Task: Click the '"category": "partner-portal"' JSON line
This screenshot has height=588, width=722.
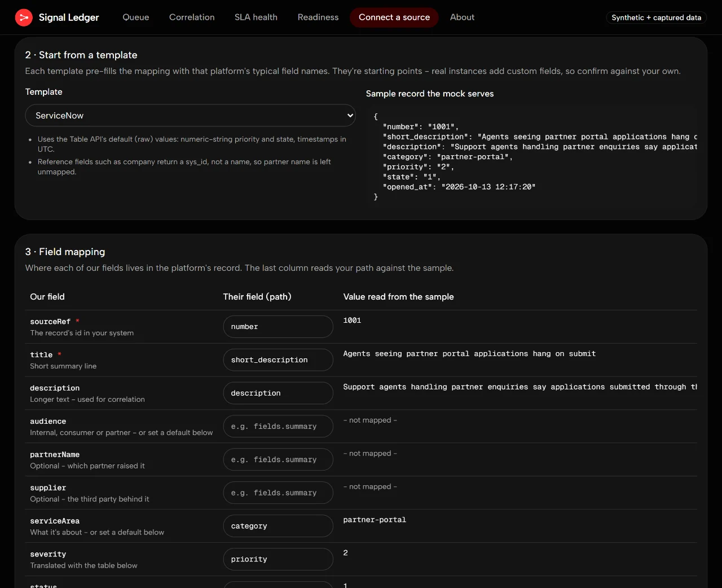Action: pos(448,157)
